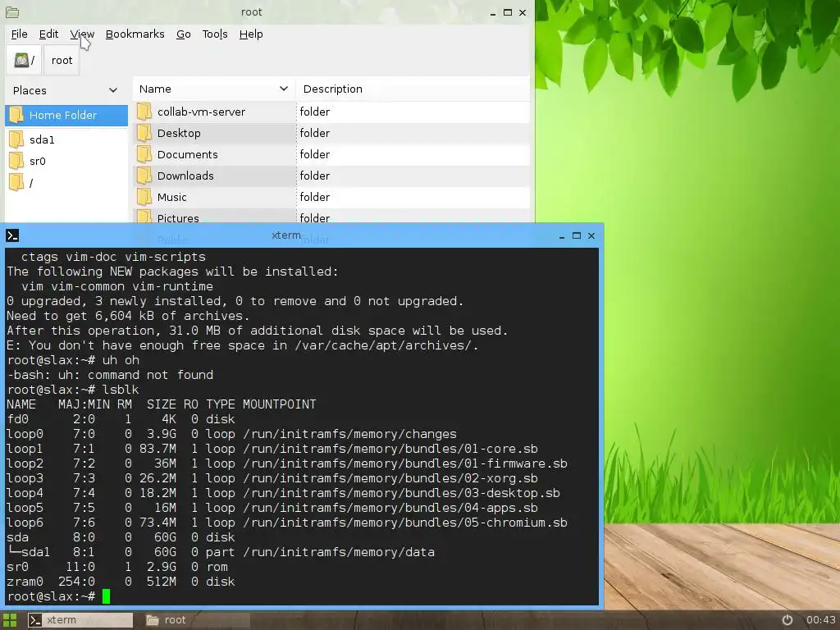Click the collab-vm-server folder icon
The height and width of the screenshot is (630, 840).
[x=144, y=112]
